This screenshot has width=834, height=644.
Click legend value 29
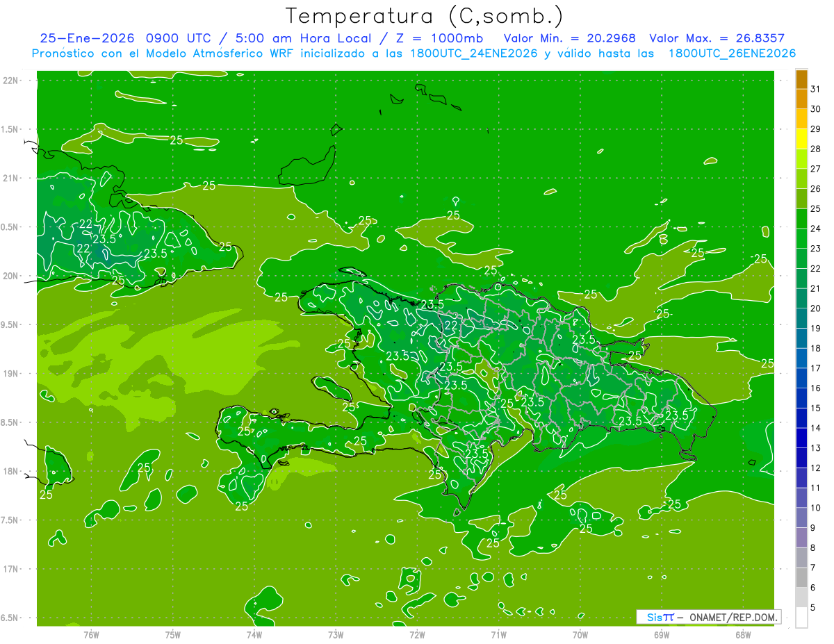tap(815, 129)
